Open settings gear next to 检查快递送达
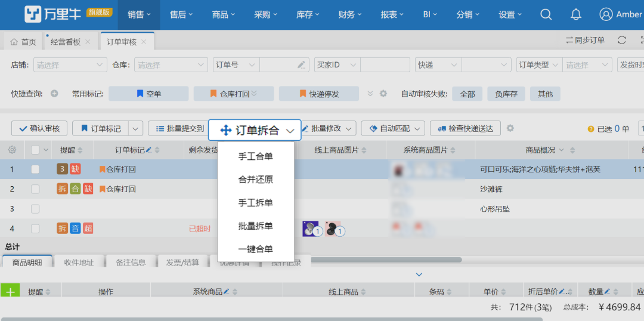The image size is (644, 321). (510, 128)
